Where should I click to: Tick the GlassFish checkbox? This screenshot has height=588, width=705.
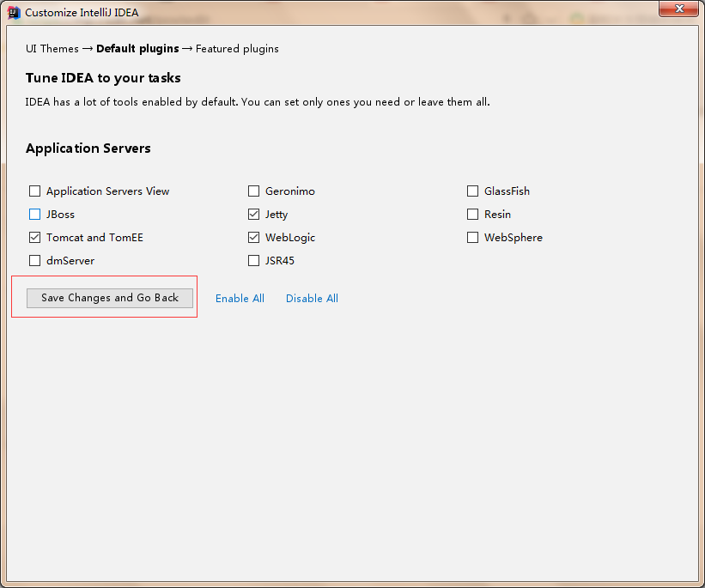pyautogui.click(x=472, y=191)
